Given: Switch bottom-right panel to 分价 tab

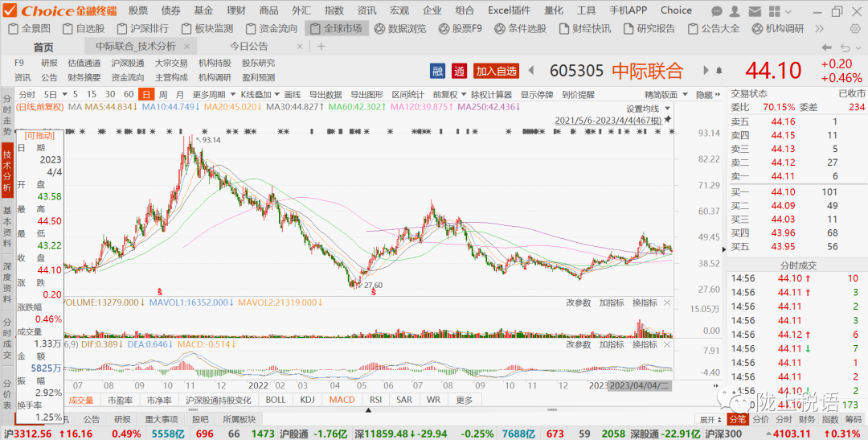Looking at the screenshot, I should coord(761,420).
